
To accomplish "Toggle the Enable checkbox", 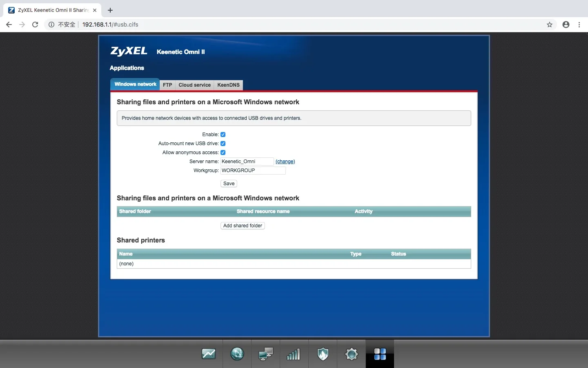I will click(x=223, y=135).
